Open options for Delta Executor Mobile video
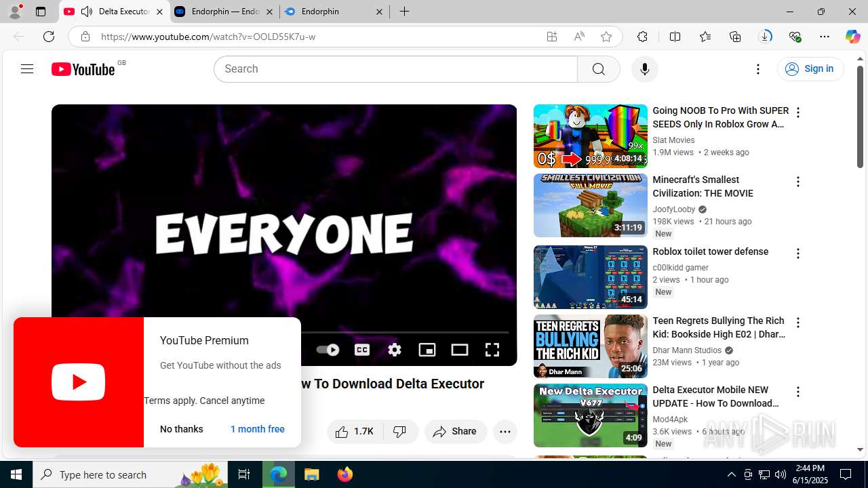The image size is (868, 488). click(798, 392)
